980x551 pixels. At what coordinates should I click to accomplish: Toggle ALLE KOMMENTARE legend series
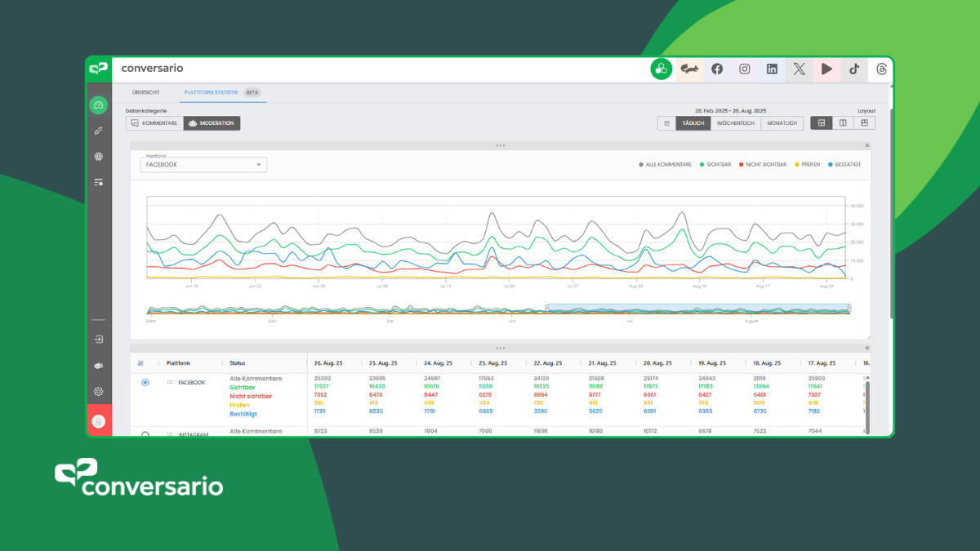(x=666, y=164)
